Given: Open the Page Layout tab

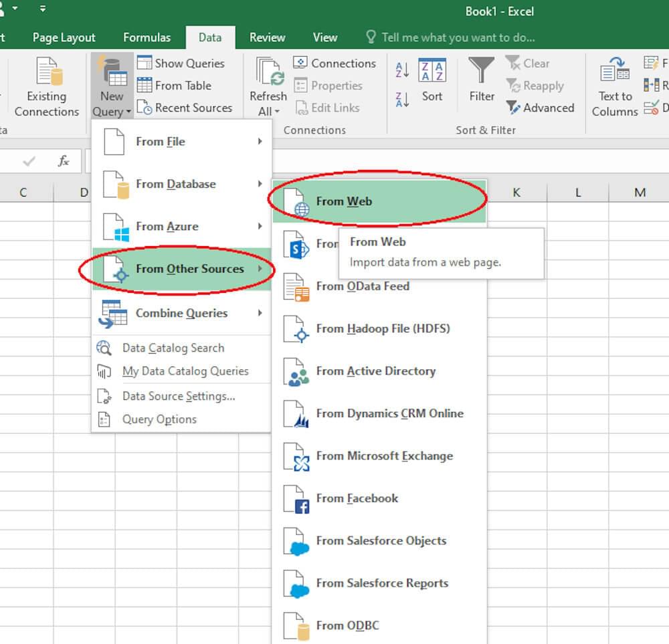Looking at the screenshot, I should tap(64, 37).
